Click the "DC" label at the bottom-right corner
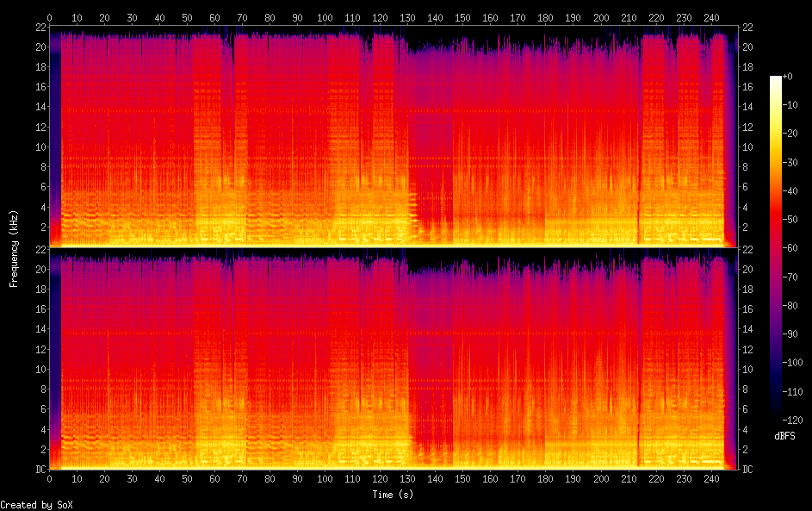Viewport: 812px width, 511px height. [x=749, y=470]
